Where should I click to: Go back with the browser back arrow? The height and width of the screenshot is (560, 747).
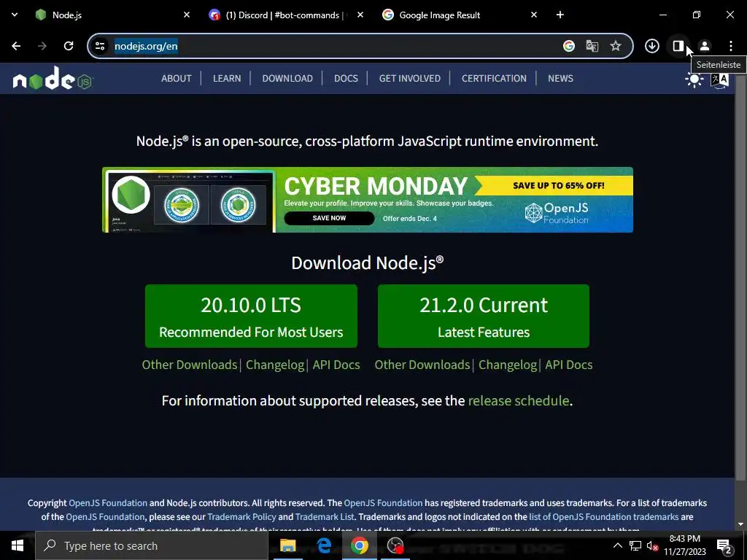tap(16, 46)
